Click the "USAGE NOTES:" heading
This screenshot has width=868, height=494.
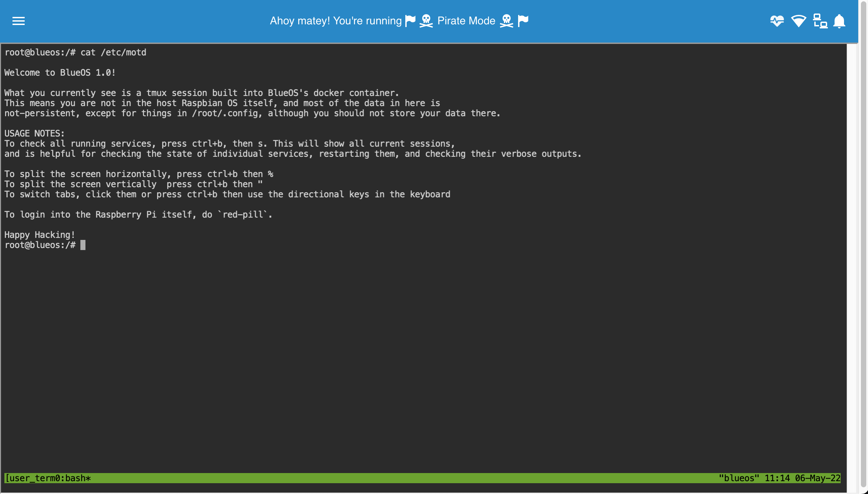(x=34, y=133)
